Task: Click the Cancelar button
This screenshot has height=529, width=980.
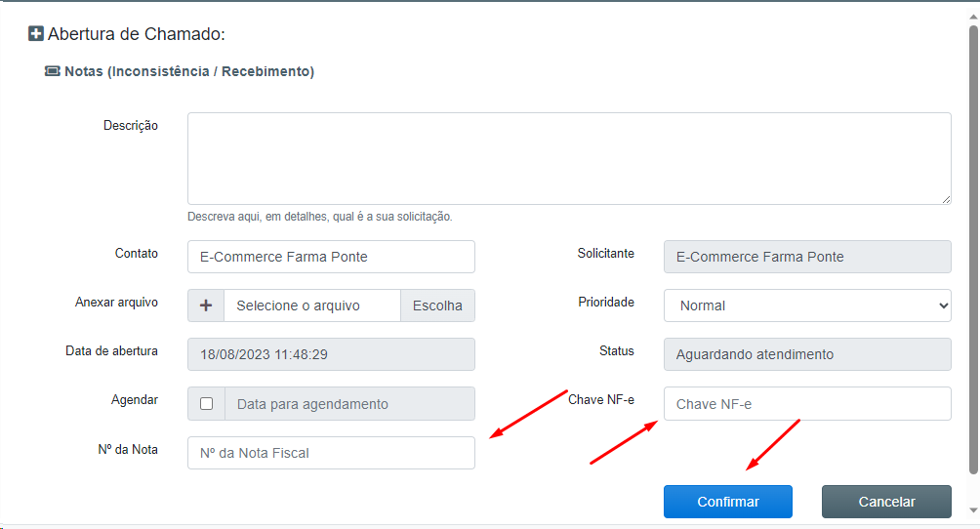Action: coord(886,502)
